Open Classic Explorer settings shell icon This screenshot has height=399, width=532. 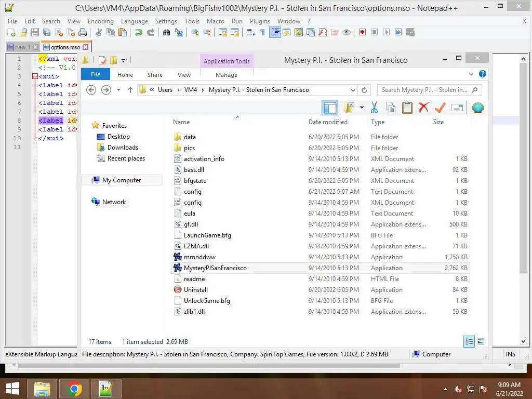click(x=477, y=108)
